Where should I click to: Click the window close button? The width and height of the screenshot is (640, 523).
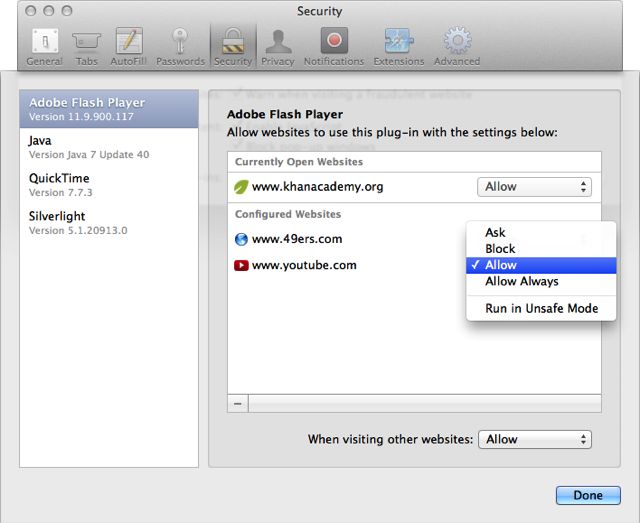[x=31, y=11]
